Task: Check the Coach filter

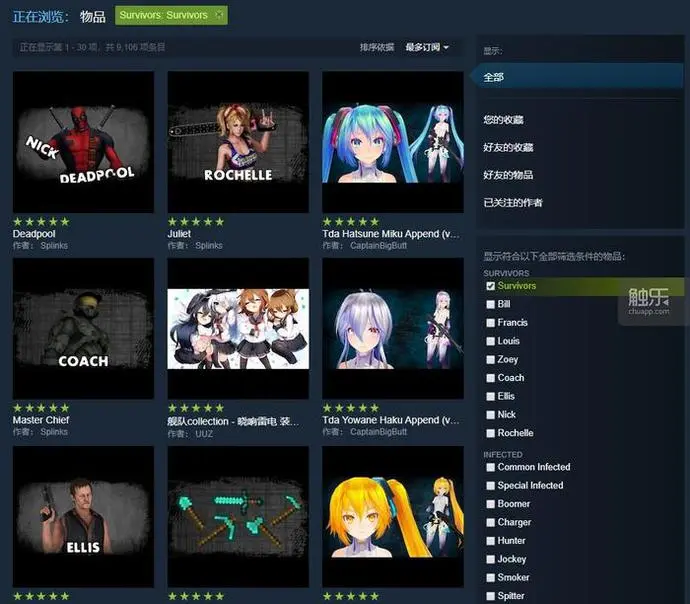Action: (490, 378)
